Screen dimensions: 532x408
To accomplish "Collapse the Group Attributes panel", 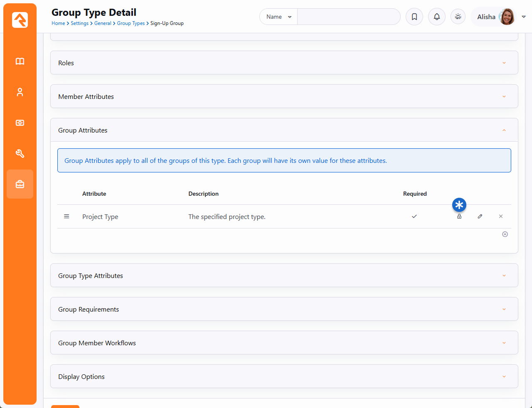I will 284,130.
